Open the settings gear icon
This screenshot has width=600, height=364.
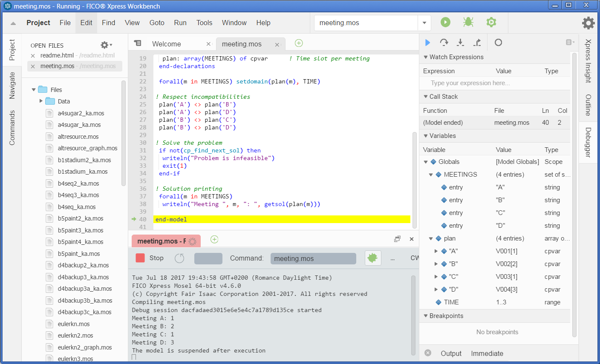[588, 23]
